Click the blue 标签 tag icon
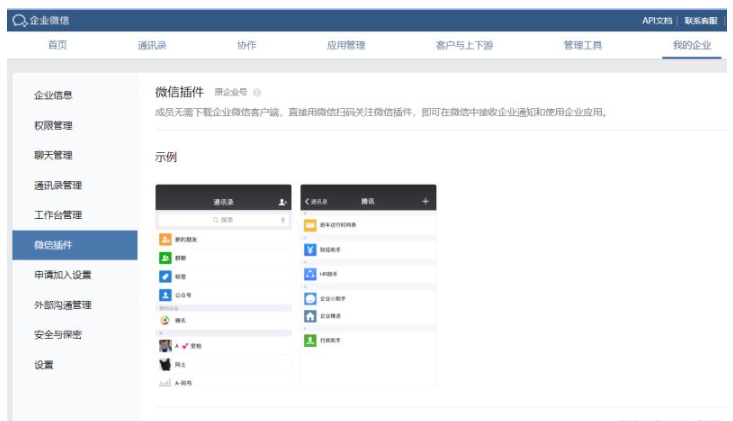This screenshot has width=733, height=421. tap(165, 277)
